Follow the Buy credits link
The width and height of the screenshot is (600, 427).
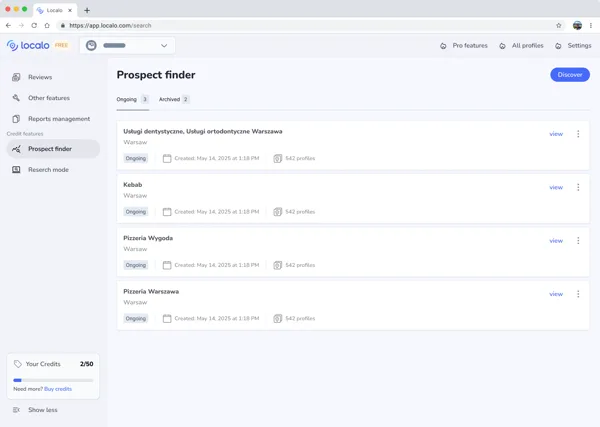coord(58,389)
